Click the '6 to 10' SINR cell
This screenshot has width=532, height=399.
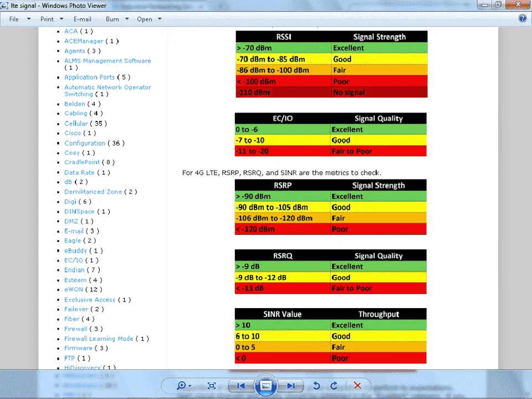[283, 336]
